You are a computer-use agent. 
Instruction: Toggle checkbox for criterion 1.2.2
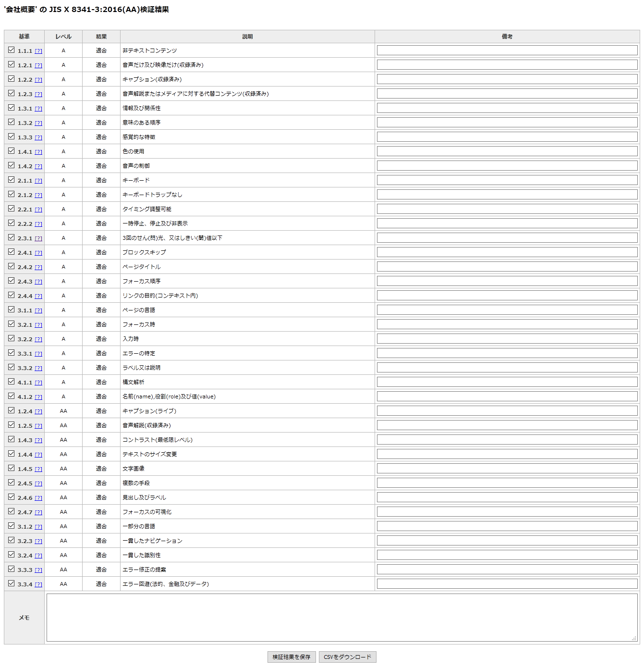[11, 78]
